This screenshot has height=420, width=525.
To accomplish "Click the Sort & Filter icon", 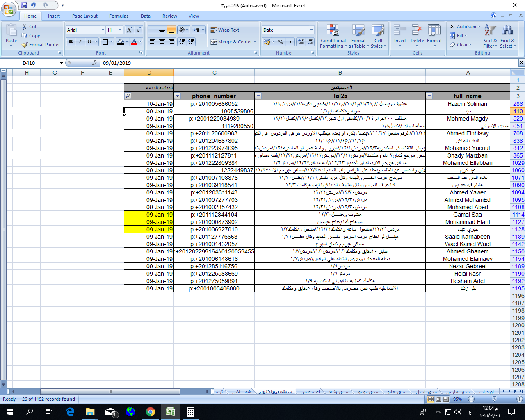I will pyautogui.click(x=490, y=36).
